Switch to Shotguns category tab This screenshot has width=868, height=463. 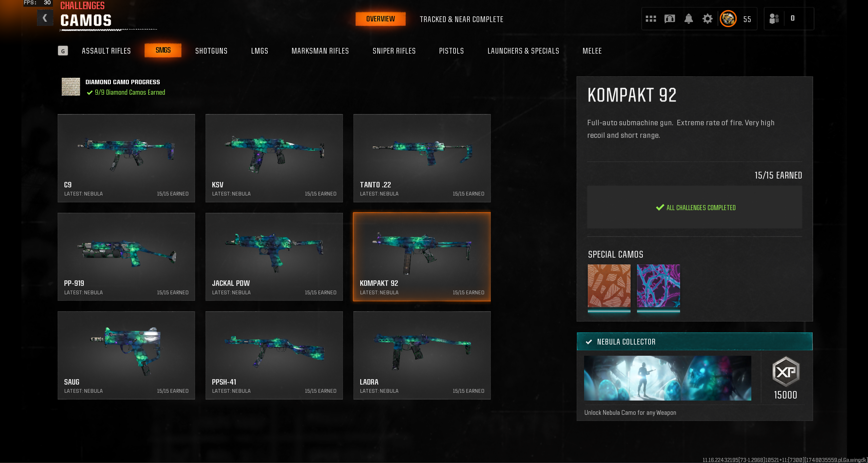211,51
